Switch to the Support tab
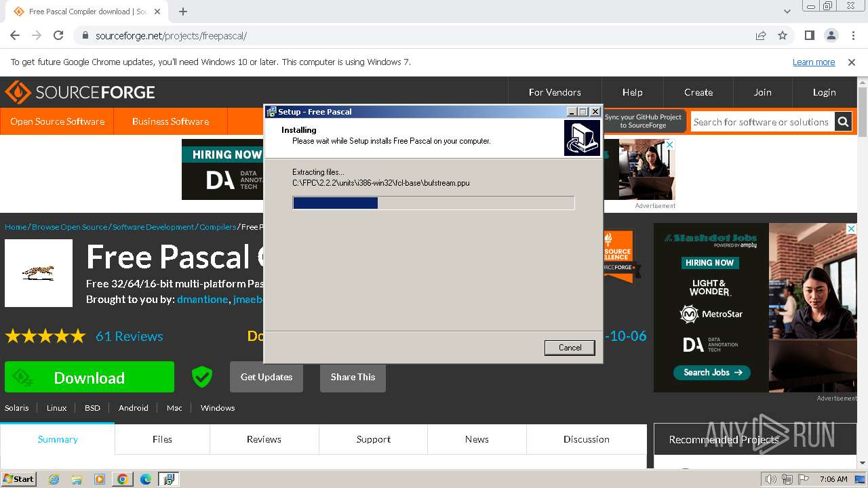The height and width of the screenshot is (488, 868). [374, 439]
